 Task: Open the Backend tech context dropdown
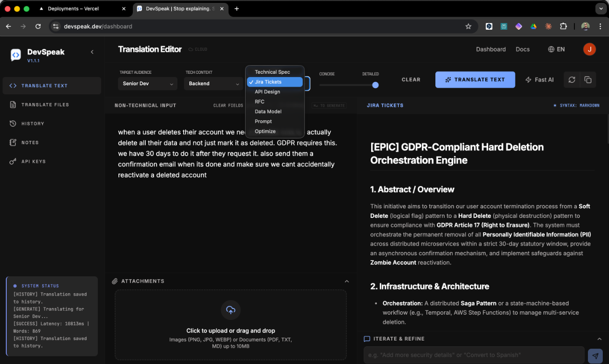213,83
